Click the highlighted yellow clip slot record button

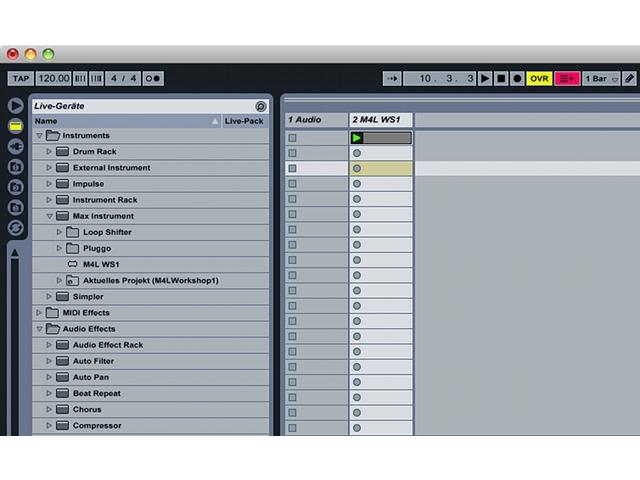pyautogui.click(x=357, y=168)
